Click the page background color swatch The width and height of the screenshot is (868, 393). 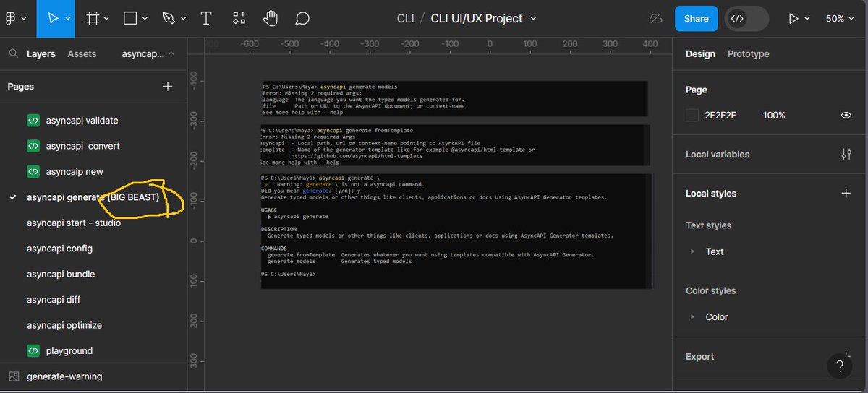point(692,116)
